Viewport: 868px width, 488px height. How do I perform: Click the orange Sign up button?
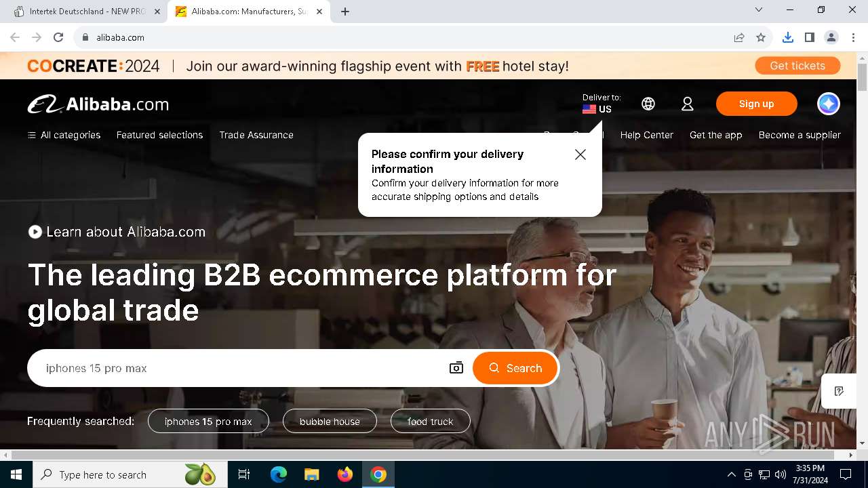click(757, 104)
